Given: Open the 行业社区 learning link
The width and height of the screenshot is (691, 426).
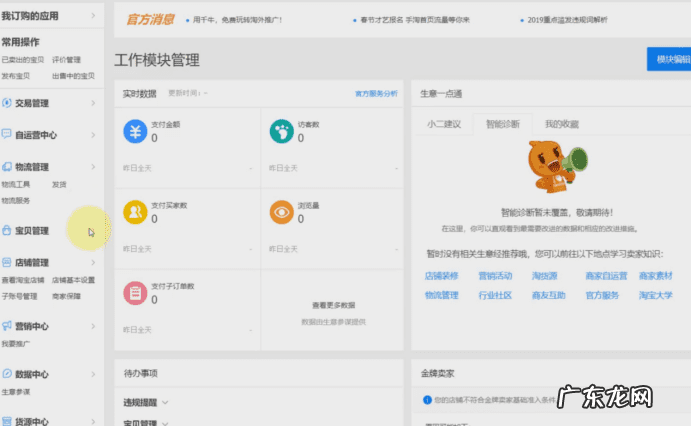Looking at the screenshot, I should tap(495, 295).
